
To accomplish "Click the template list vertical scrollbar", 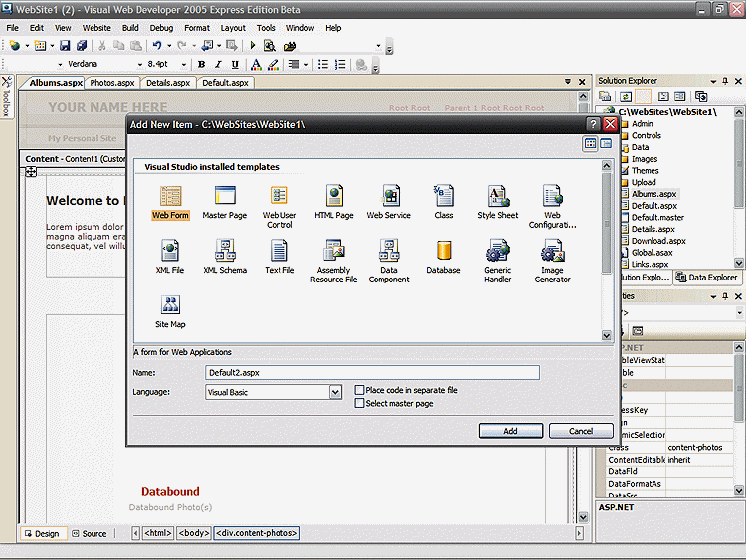I will (606, 251).
